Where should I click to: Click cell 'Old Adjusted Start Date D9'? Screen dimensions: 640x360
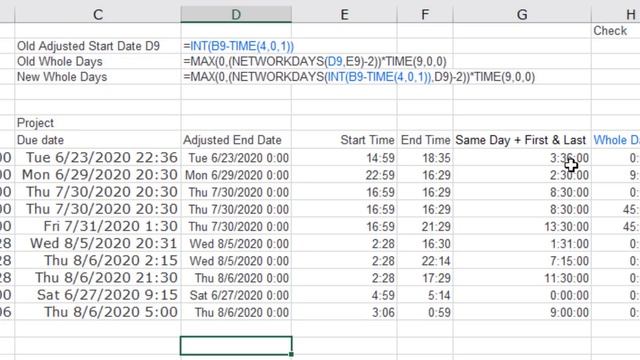pyautogui.click(x=88, y=46)
